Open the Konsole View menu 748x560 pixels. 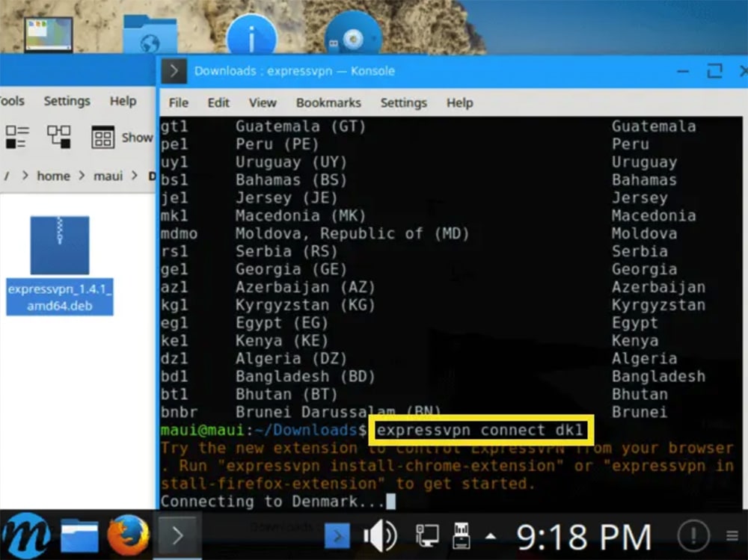click(x=263, y=102)
